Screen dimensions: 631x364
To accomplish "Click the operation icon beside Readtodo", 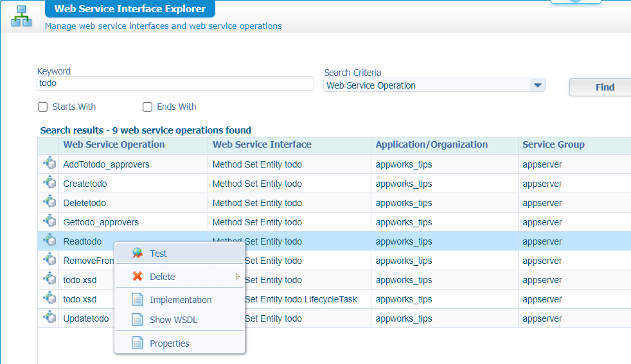I will pyautogui.click(x=49, y=241).
